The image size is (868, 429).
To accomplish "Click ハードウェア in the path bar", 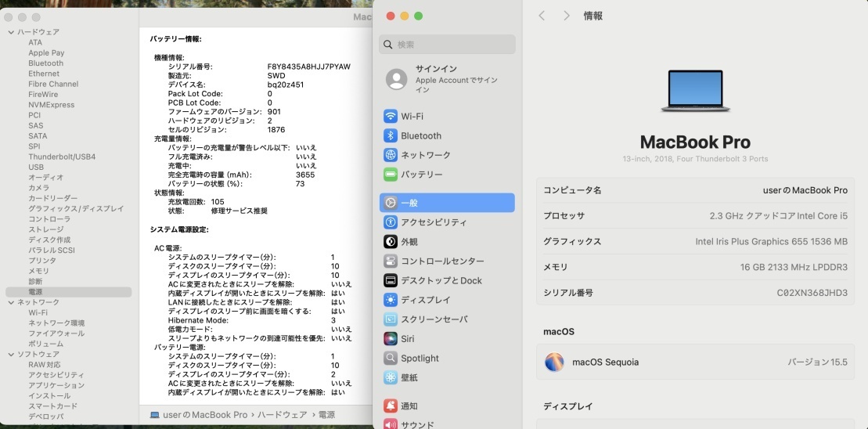I will [281, 415].
